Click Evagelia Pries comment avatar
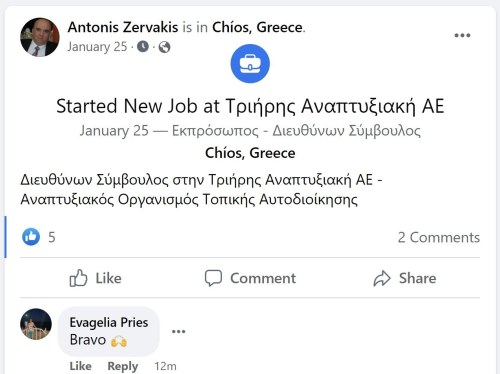Viewport: 500px width, 374px height. (x=36, y=324)
